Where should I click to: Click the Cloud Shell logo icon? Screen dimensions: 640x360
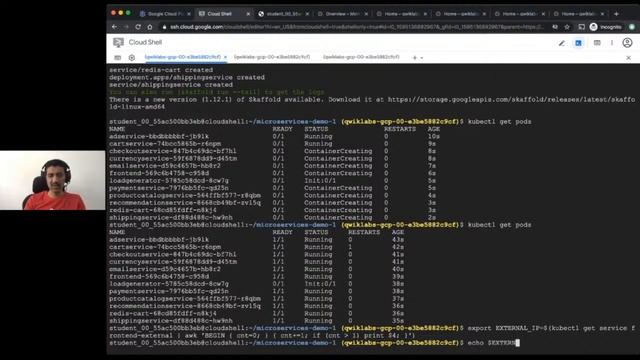pos(118,42)
